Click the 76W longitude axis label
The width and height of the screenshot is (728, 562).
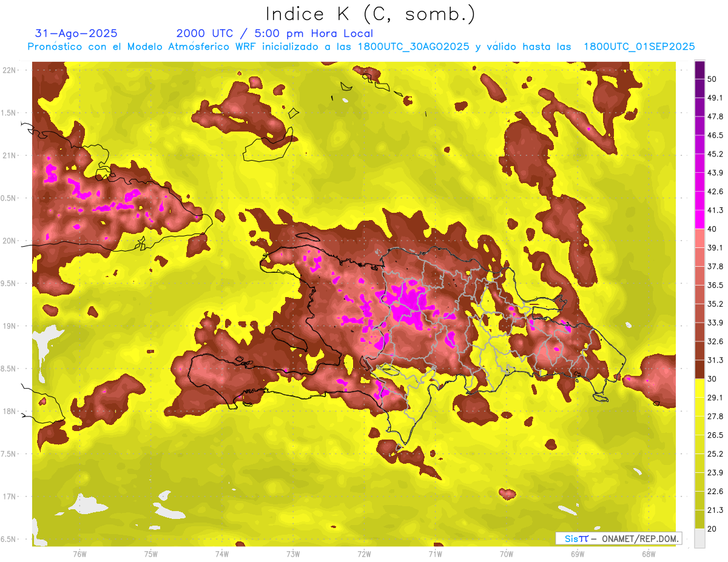point(79,554)
